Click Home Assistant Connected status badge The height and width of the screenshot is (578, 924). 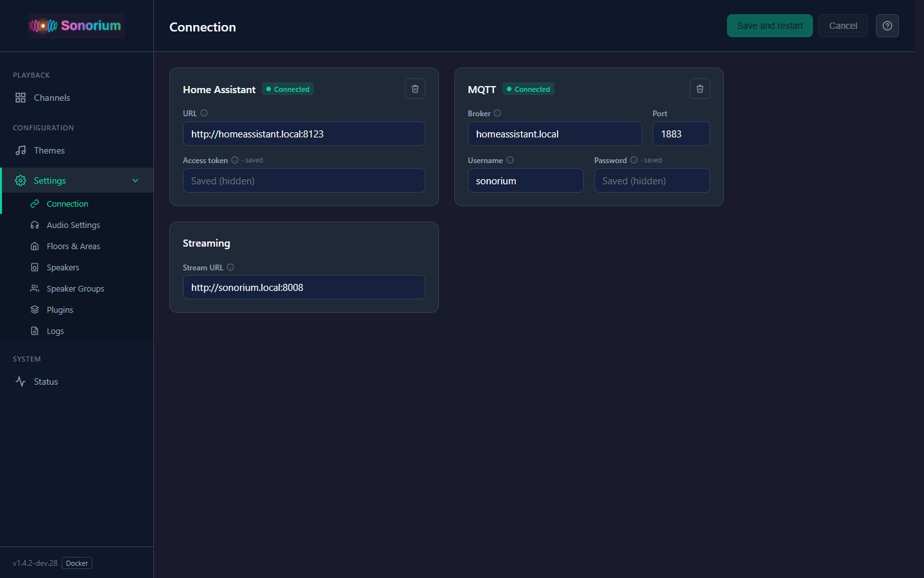coord(287,89)
